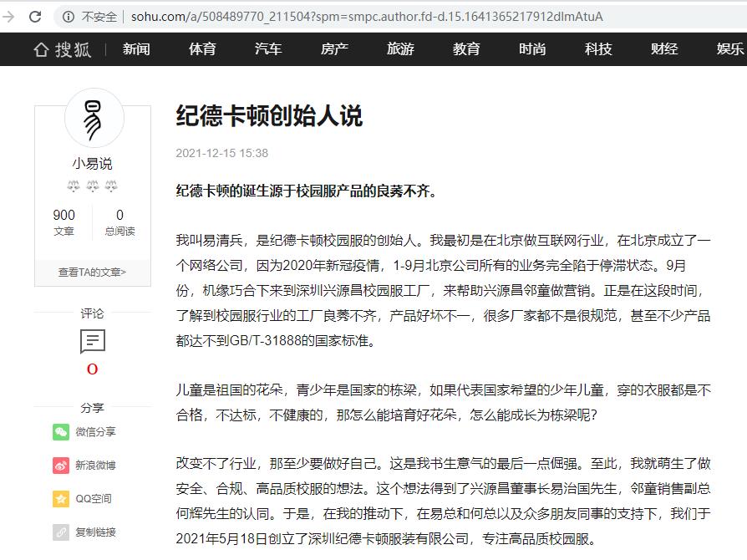Click the QQ空间 star icon
747x560 pixels.
[61, 498]
